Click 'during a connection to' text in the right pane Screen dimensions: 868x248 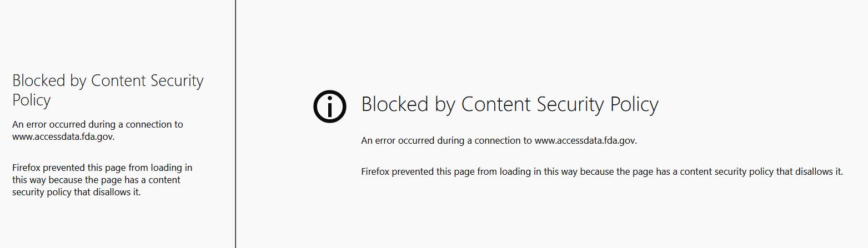[485, 141]
